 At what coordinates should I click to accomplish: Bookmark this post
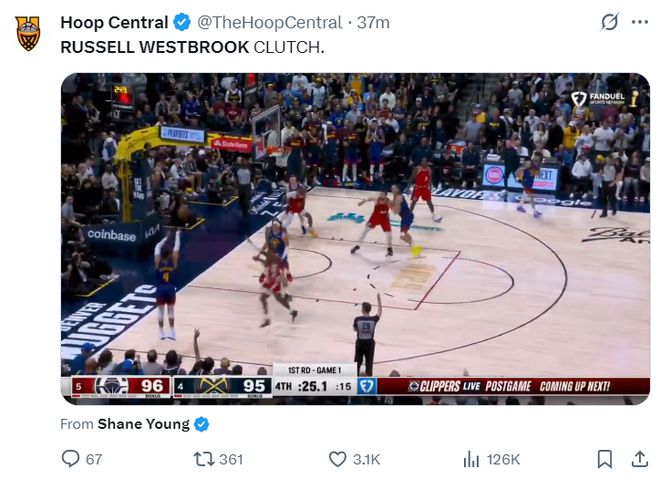tap(605, 459)
